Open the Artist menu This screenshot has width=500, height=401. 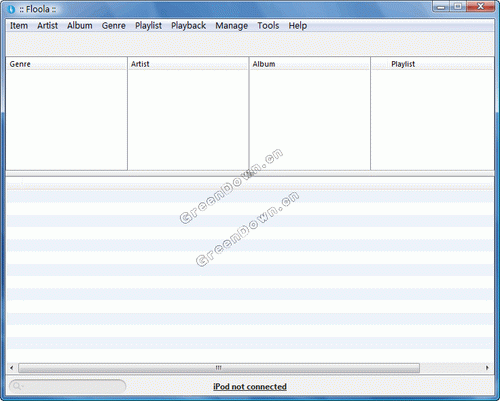47,26
